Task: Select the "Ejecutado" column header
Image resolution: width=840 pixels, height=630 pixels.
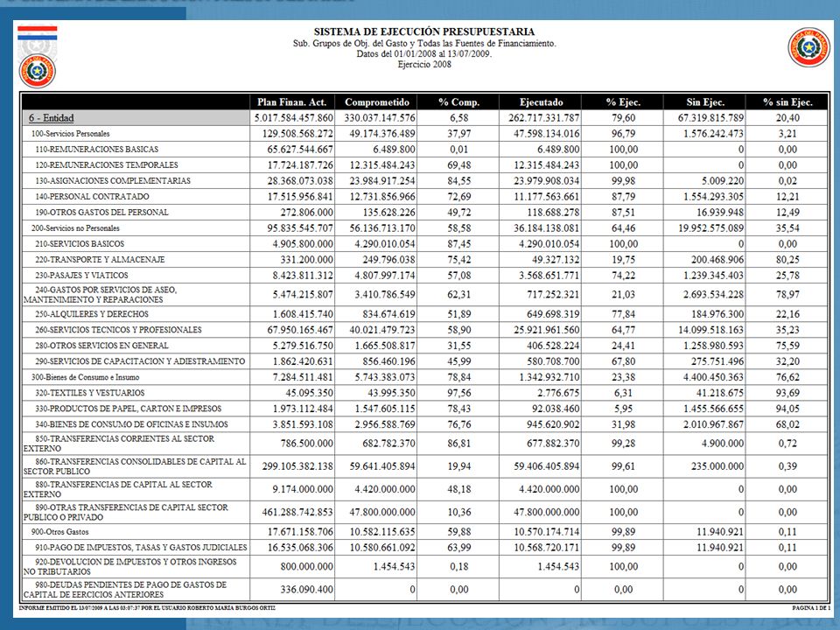Action: pyautogui.click(x=541, y=102)
